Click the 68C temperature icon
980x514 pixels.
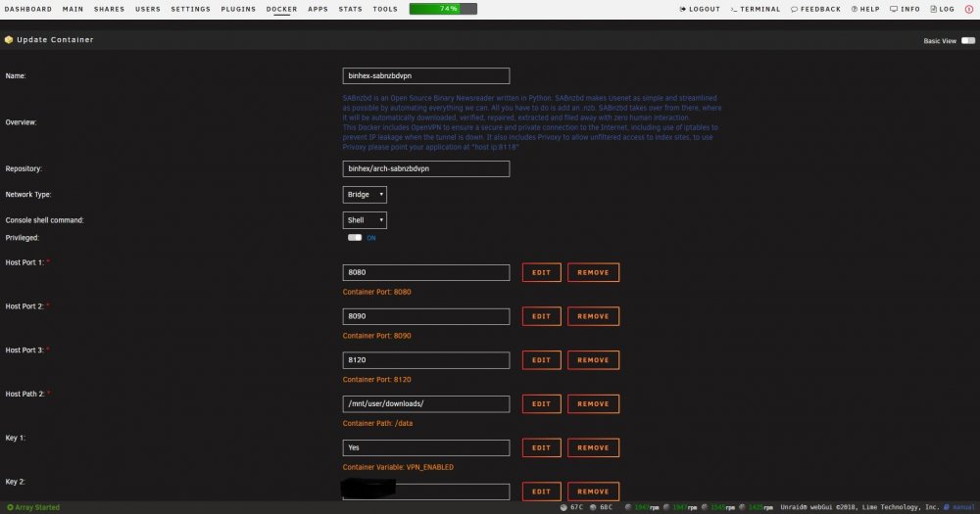pyautogui.click(x=593, y=507)
